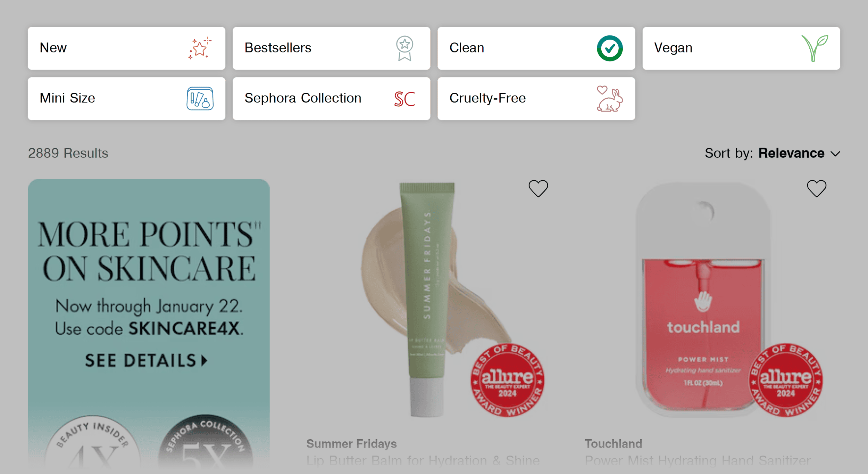Click the Sephora Collection SC icon
Screen dimensions: 868x474
(x=406, y=98)
